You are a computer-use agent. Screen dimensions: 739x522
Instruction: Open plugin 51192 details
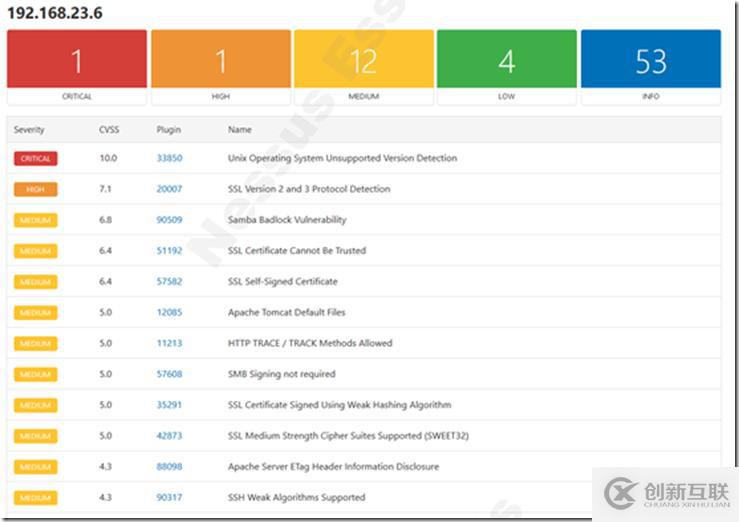pyautogui.click(x=169, y=251)
